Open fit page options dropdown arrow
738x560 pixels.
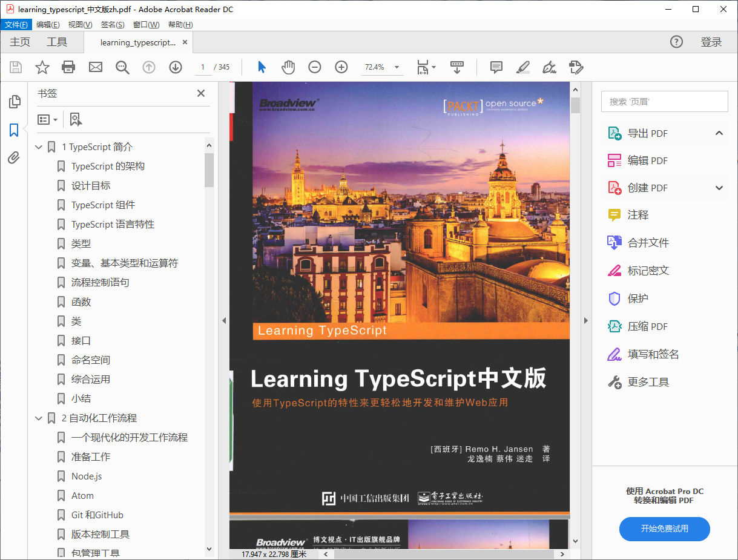433,67
